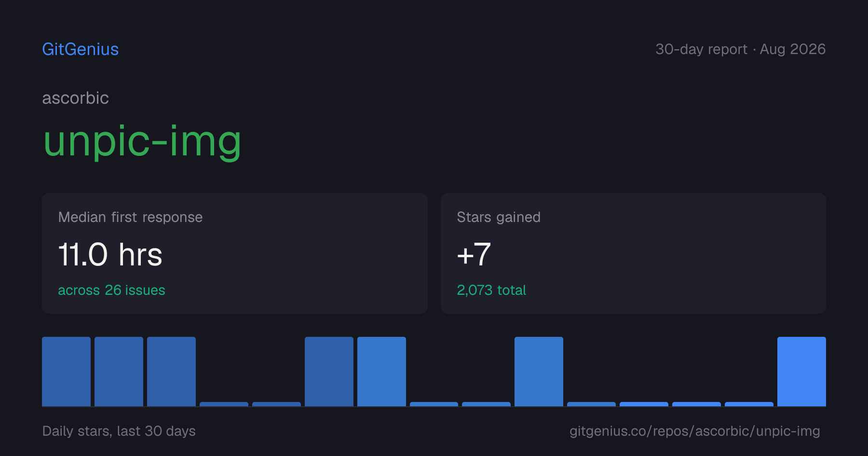
Task: Select the 2,073 total stars text
Action: [491, 290]
